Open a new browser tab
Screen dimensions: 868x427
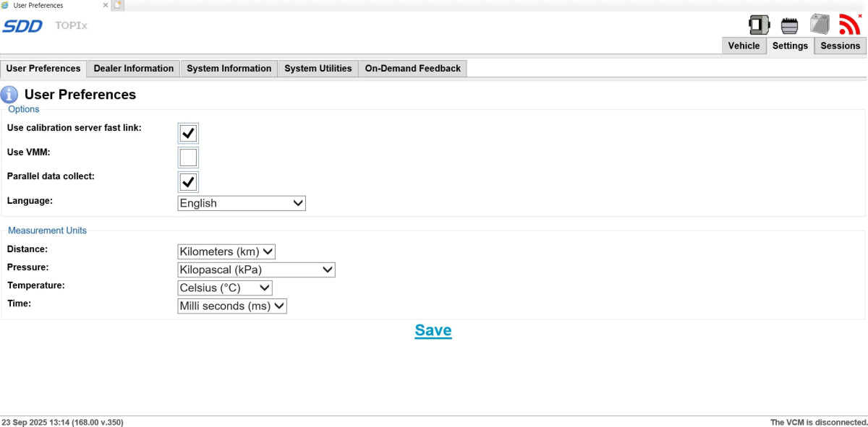click(117, 5)
